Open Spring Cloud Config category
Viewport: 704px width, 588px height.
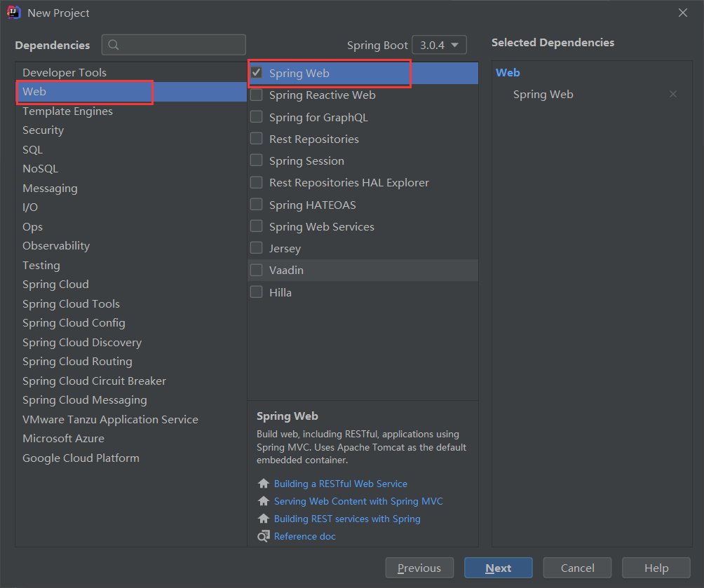tap(130, 323)
